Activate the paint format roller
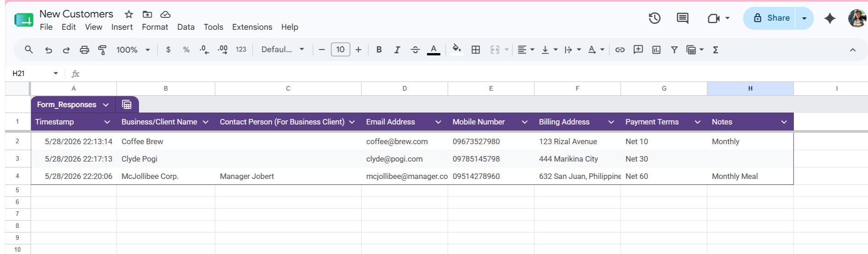Image resolution: width=868 pixels, height=254 pixels. (102, 50)
